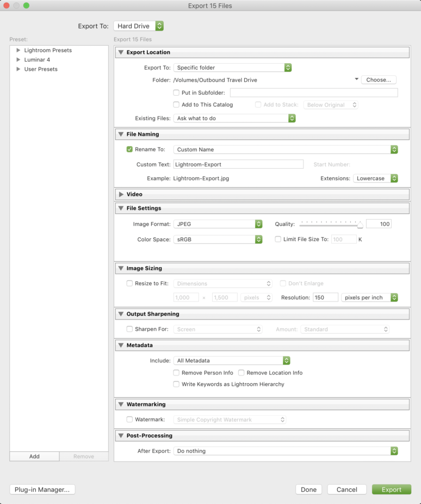421x504 pixels.
Task: Open the Color Space sRGB dropdown
Action: [218, 239]
